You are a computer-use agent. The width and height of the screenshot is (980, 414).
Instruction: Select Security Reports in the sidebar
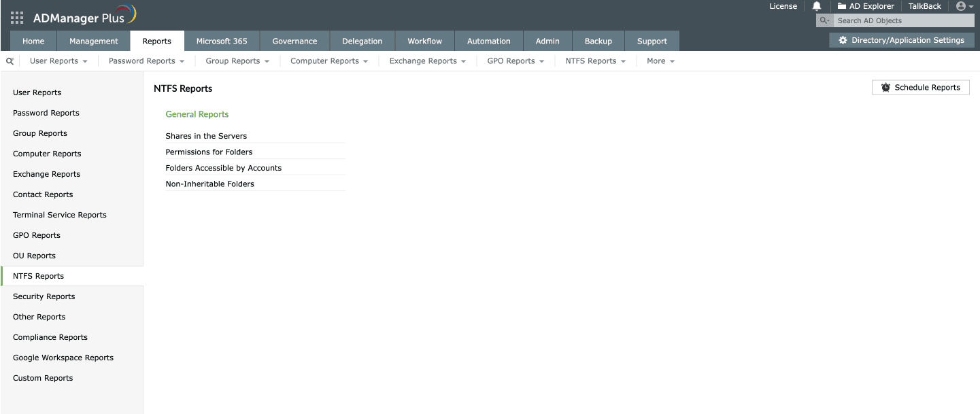44,296
